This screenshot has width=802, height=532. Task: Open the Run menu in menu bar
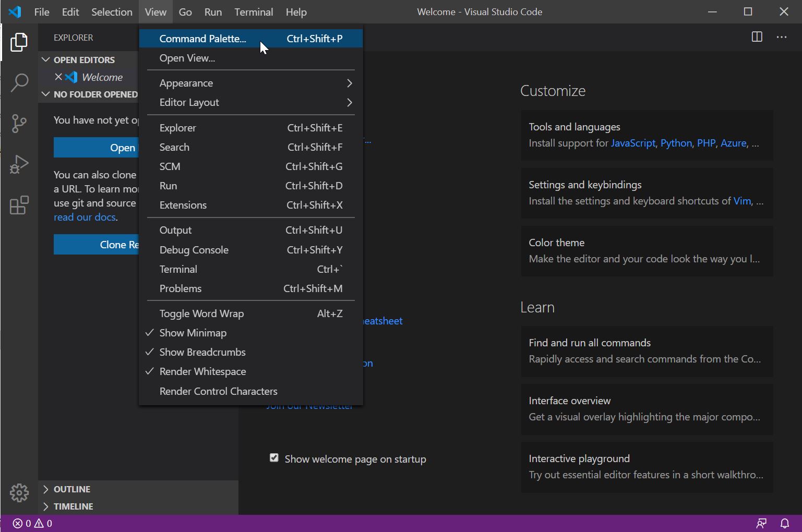[x=213, y=12]
